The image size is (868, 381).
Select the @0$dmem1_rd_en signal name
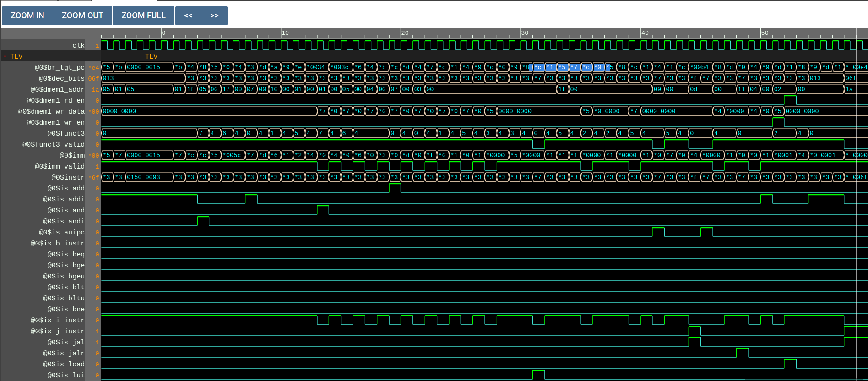[x=55, y=100]
